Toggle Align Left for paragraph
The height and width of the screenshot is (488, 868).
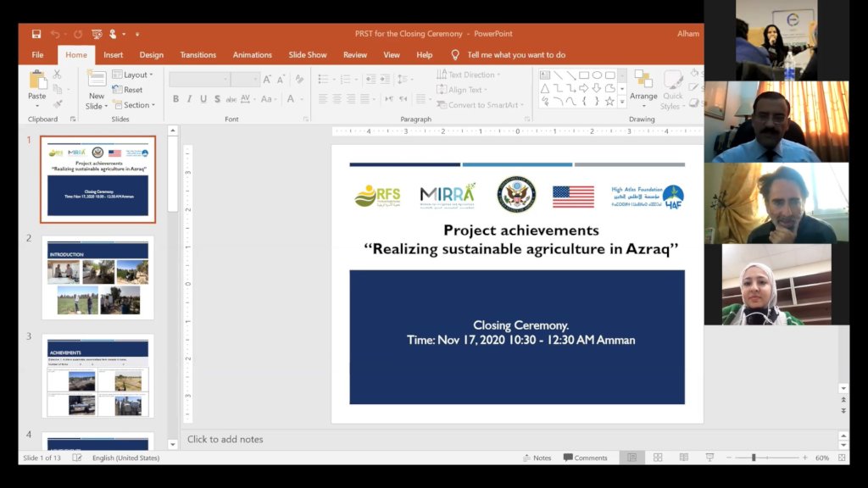point(323,99)
